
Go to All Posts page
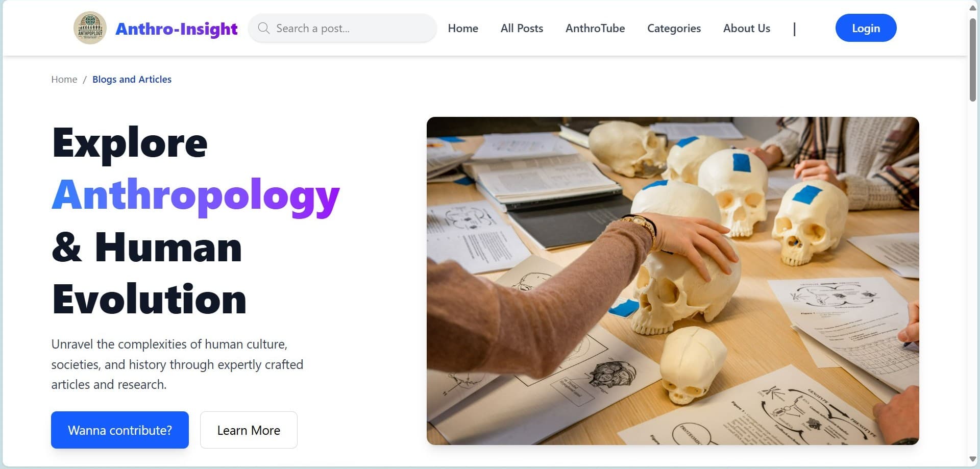tap(522, 28)
